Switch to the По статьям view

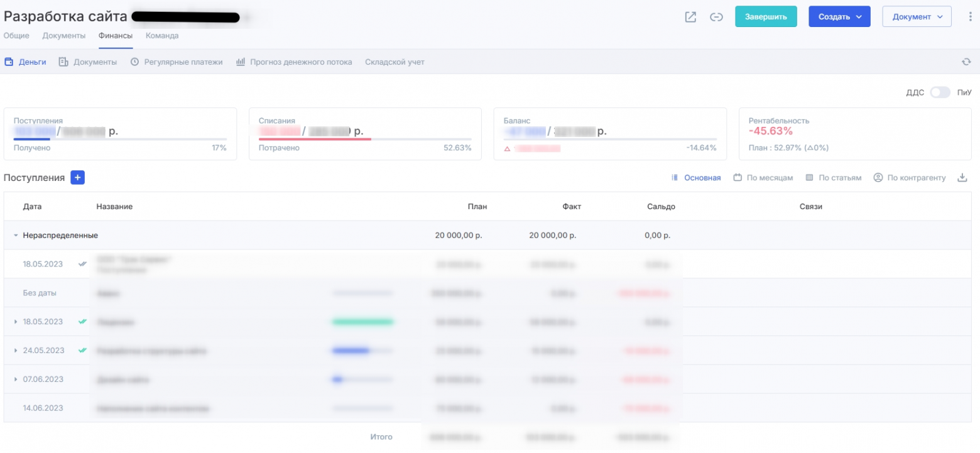point(834,178)
